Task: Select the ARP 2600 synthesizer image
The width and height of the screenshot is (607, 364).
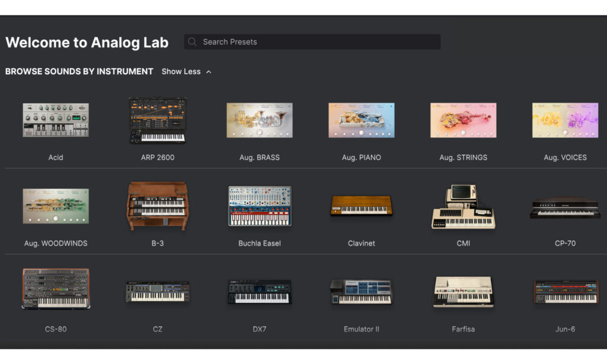Action: pyautogui.click(x=158, y=120)
